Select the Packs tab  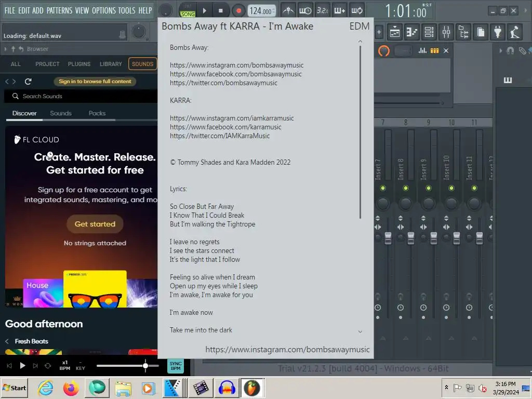coord(97,113)
